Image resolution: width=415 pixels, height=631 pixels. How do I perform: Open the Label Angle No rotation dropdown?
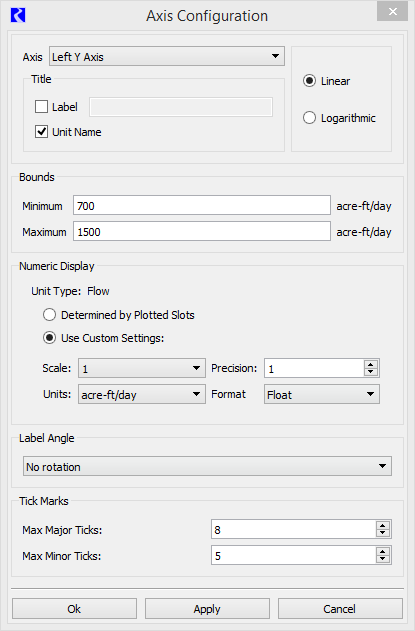click(x=207, y=466)
